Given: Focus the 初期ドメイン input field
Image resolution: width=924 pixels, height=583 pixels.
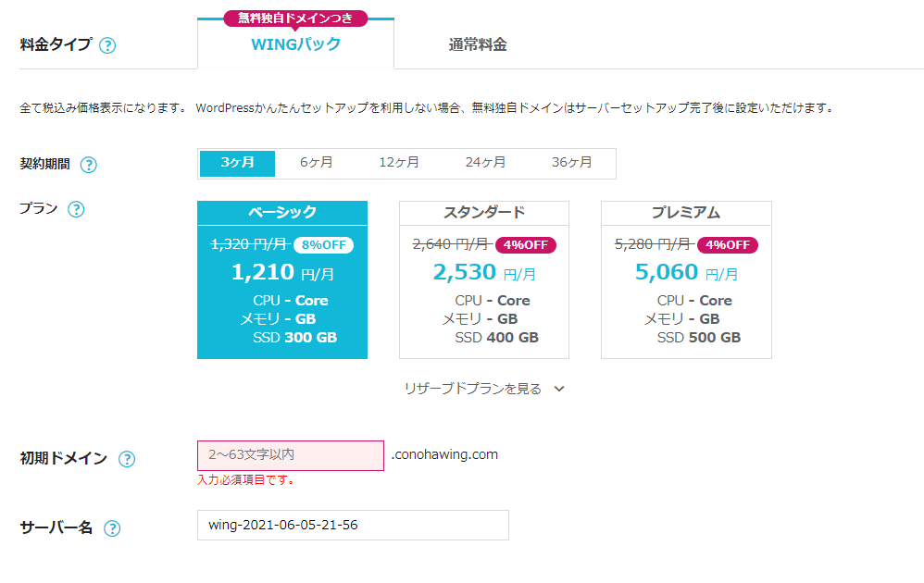Looking at the screenshot, I should (x=291, y=455).
